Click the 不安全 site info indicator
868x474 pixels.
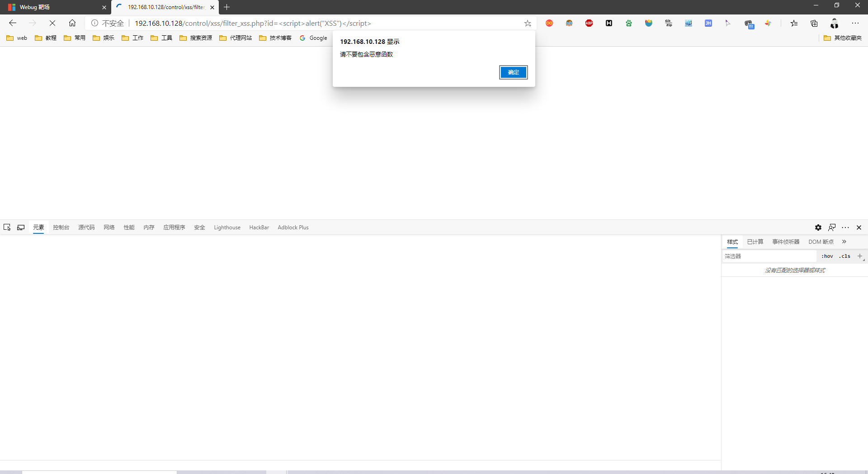tap(108, 23)
